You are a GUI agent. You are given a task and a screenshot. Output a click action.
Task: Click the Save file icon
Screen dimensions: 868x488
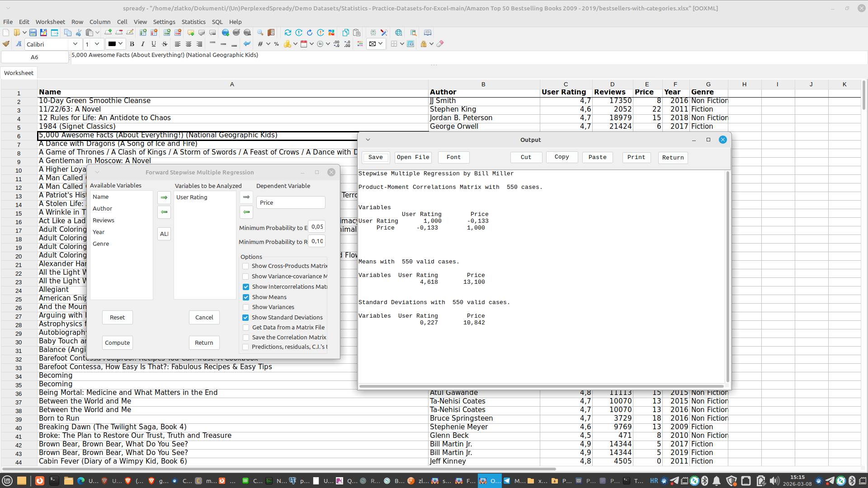point(33,33)
